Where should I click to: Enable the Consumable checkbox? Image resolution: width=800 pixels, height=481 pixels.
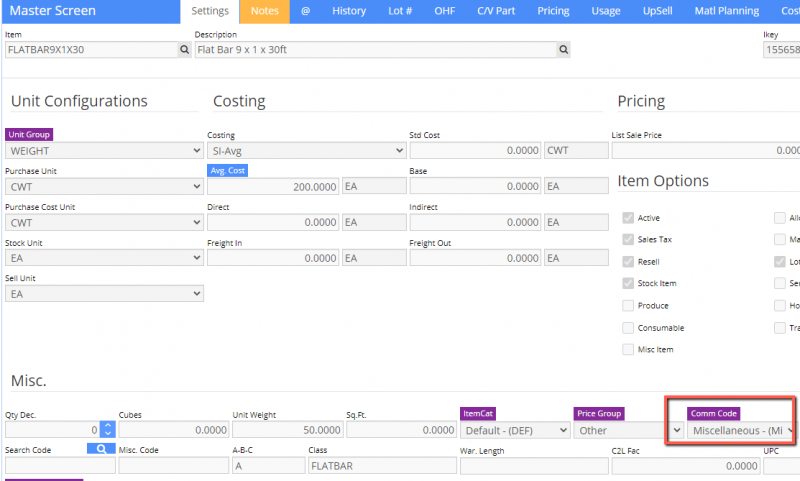coord(628,327)
